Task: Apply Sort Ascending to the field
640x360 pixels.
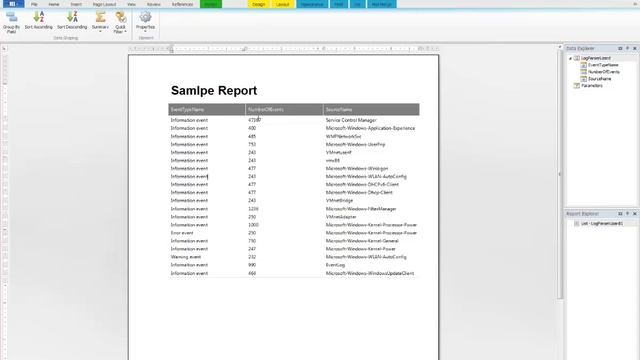Action: tap(38, 20)
